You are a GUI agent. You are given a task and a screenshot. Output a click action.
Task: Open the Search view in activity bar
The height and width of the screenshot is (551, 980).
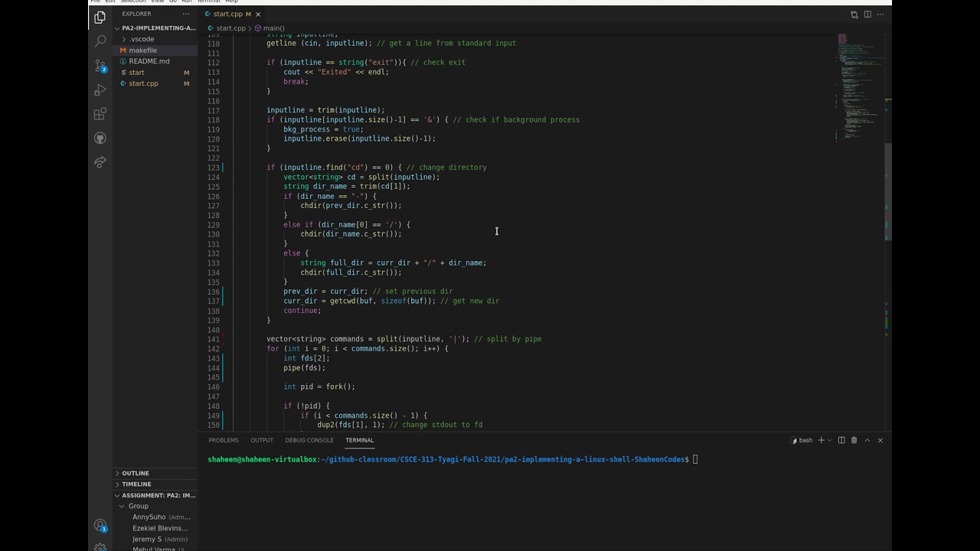(100, 41)
